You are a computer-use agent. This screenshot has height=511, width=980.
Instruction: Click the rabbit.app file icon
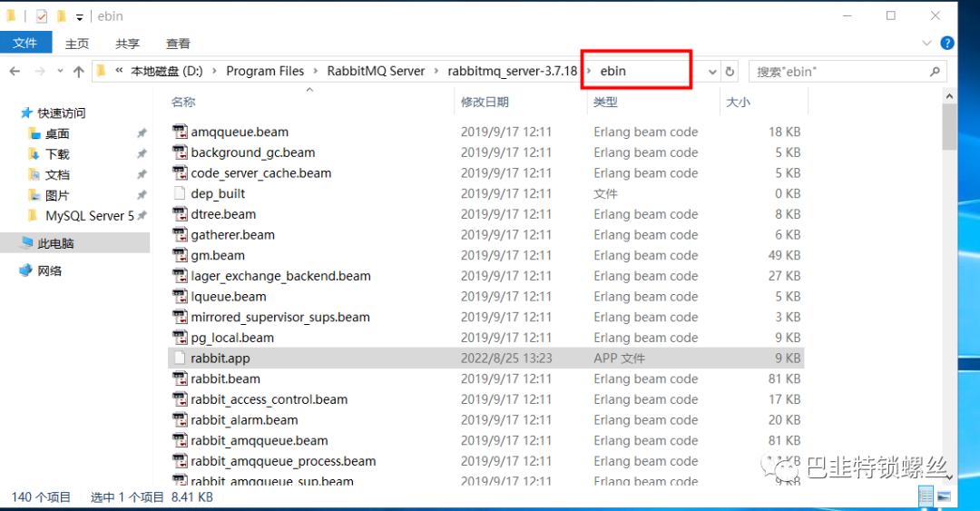point(180,358)
